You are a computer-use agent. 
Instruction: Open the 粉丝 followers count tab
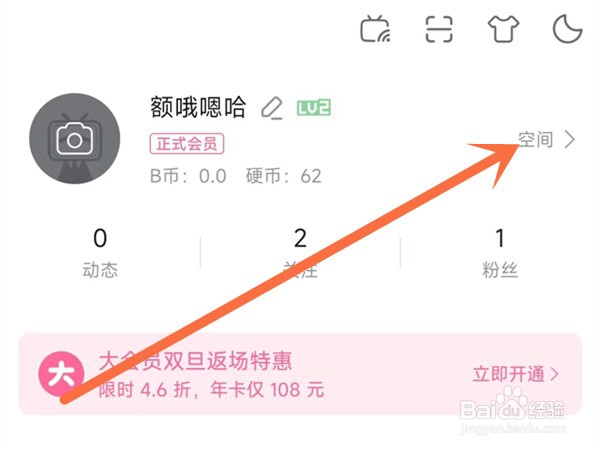tap(500, 253)
